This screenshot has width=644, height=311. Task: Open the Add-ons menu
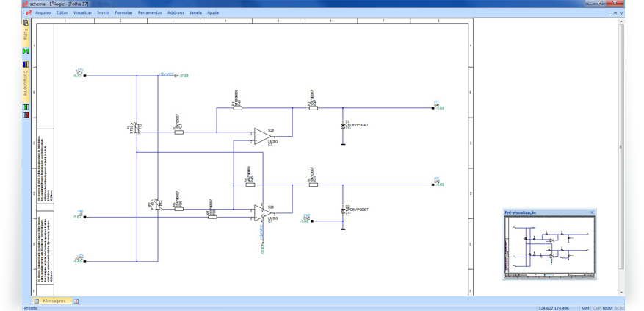176,12
